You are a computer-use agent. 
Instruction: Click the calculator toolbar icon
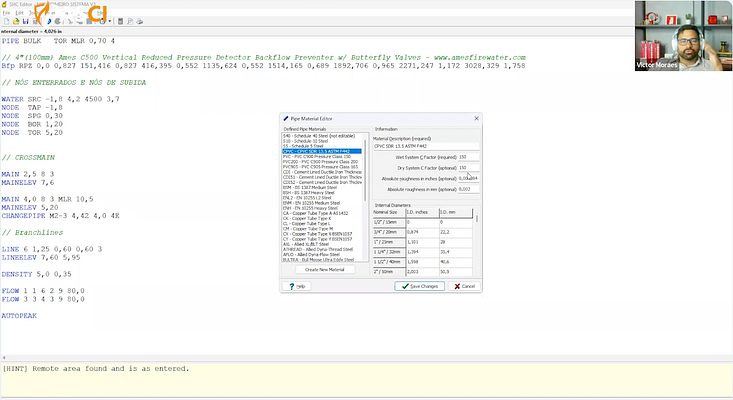pos(120,21)
